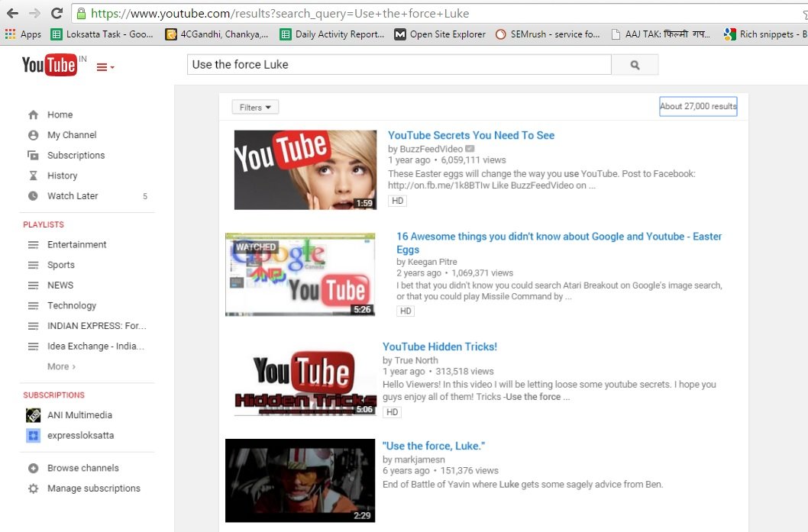Visit the markjamesn channel link

coord(419,459)
